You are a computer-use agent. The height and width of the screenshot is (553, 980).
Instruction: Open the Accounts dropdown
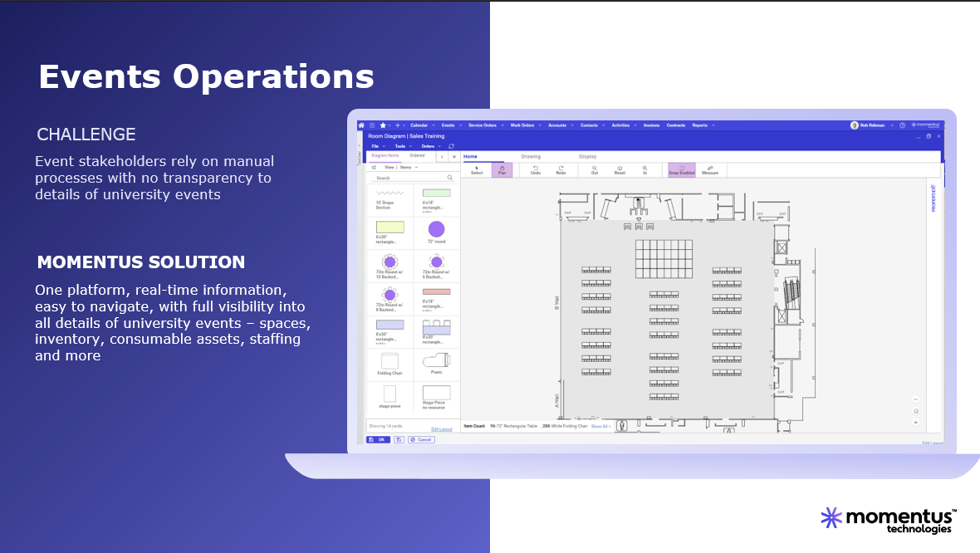click(x=561, y=125)
